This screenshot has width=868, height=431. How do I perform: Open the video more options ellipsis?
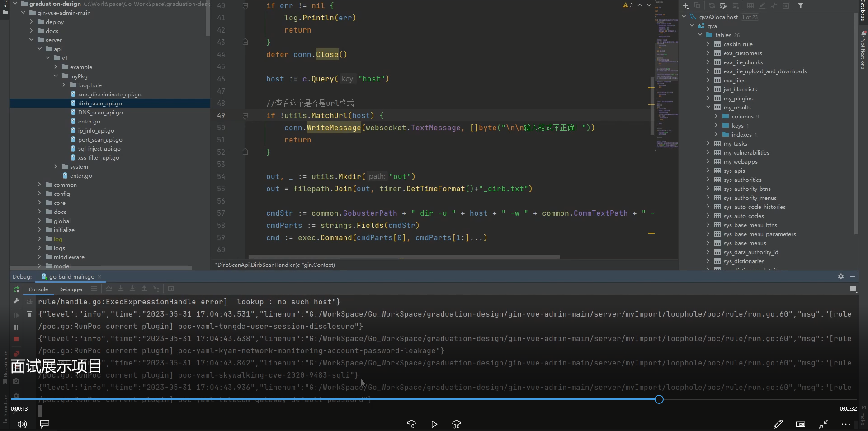(x=846, y=424)
